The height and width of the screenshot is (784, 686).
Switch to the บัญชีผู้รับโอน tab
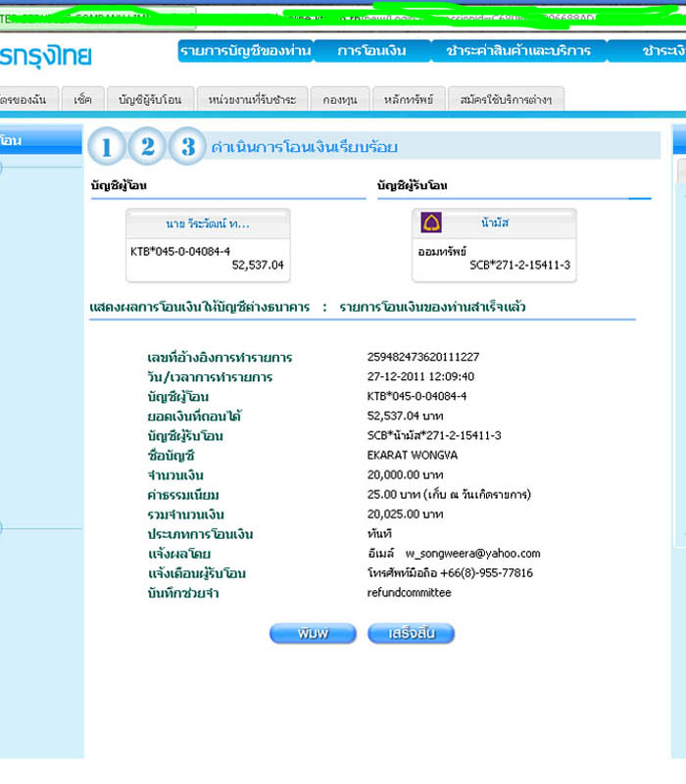click(150, 99)
